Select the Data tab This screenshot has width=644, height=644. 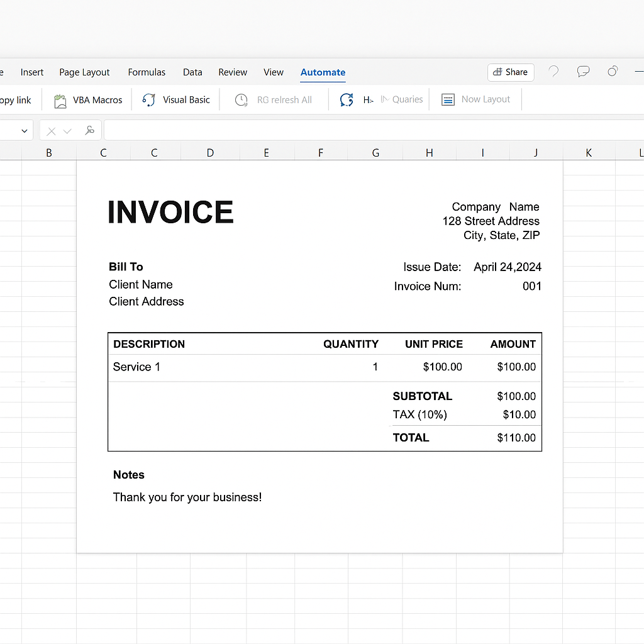click(x=192, y=72)
